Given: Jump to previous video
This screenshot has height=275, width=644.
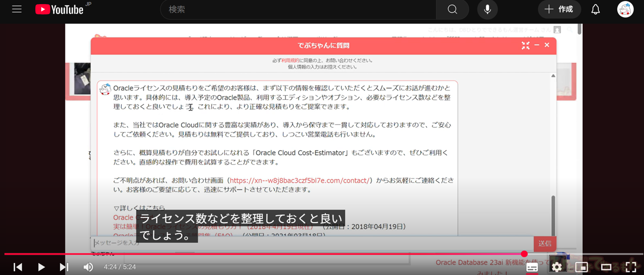Looking at the screenshot, I should coord(18,267).
